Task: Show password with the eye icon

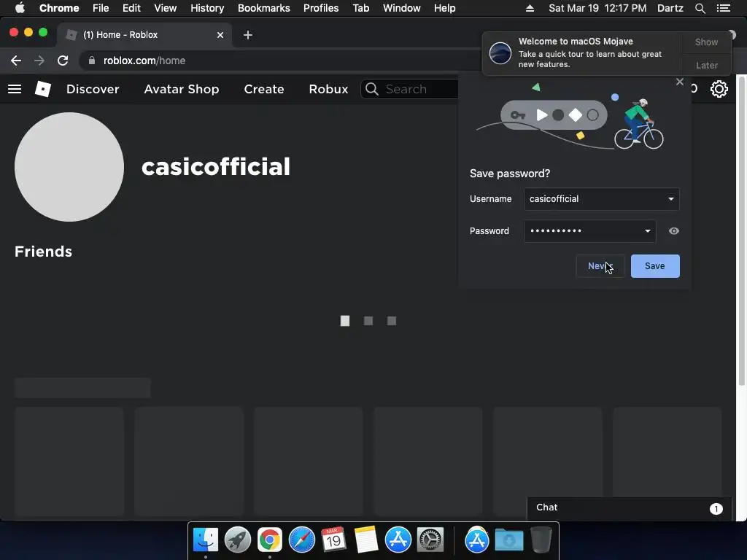Action: pyautogui.click(x=673, y=231)
